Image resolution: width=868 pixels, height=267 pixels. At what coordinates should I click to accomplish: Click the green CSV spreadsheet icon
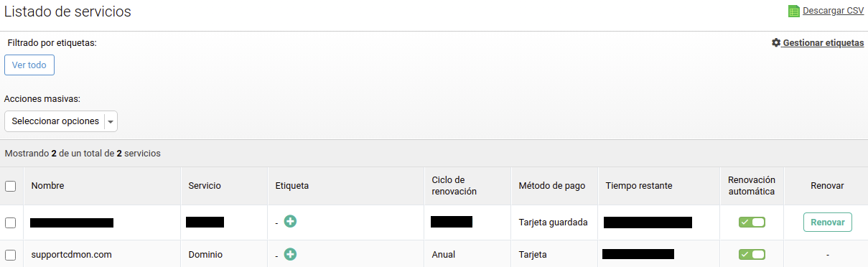794,11
